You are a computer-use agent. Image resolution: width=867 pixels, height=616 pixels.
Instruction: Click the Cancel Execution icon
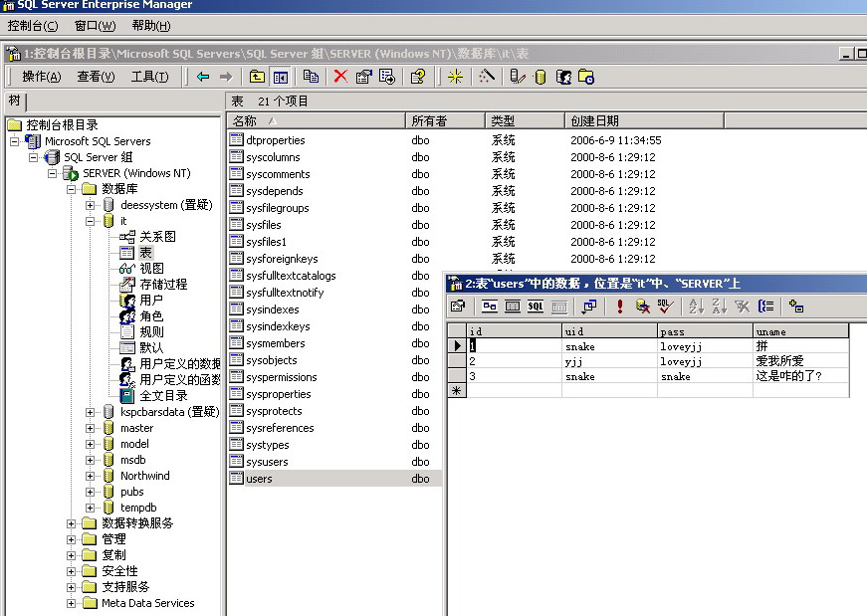click(x=642, y=306)
